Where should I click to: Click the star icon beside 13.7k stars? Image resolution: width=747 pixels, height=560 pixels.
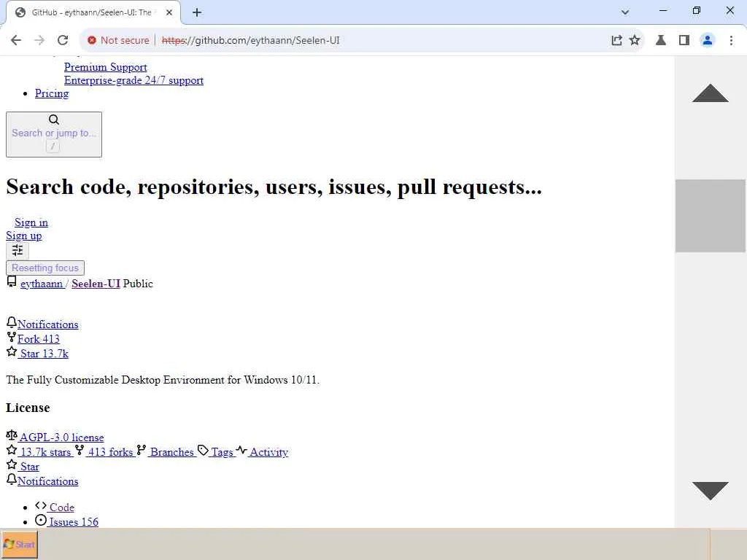[x=12, y=450]
